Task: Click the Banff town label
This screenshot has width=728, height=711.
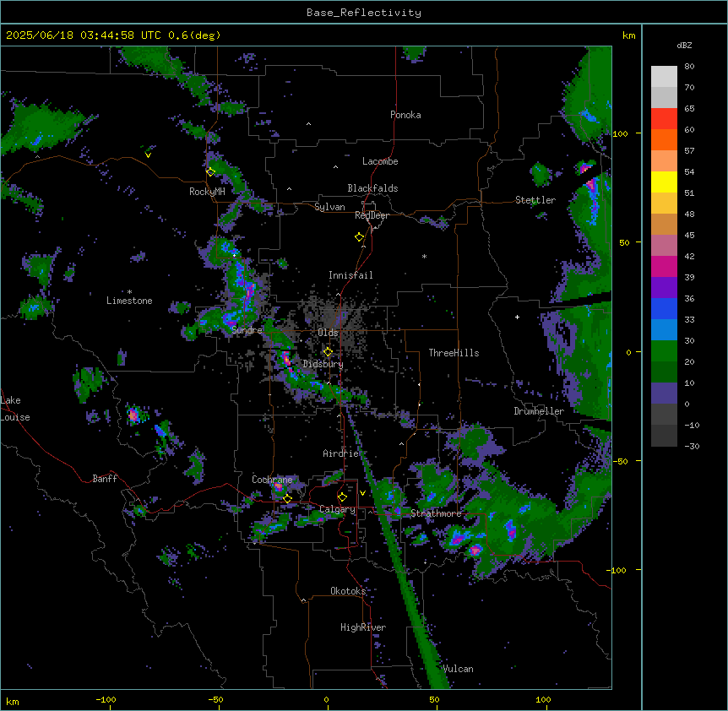Action: click(x=105, y=479)
